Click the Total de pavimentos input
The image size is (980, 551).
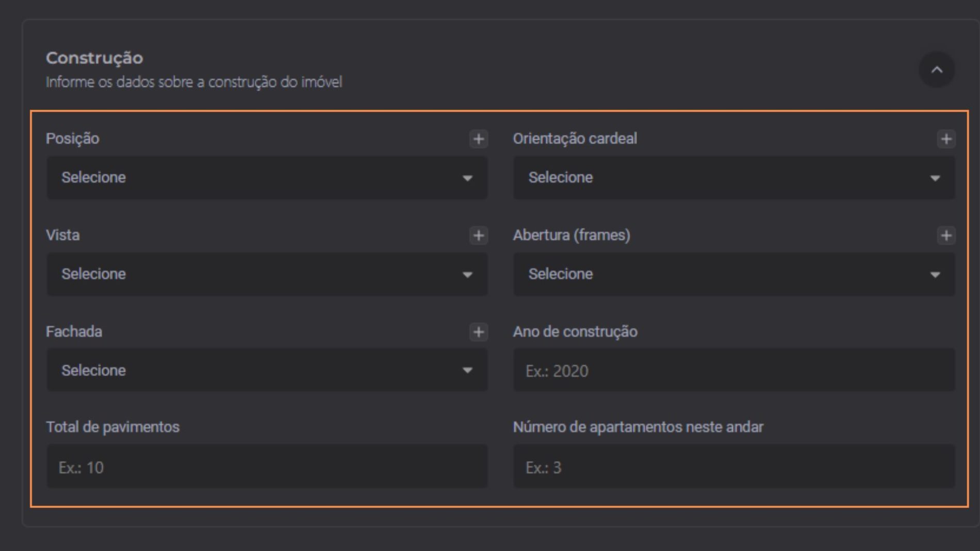tap(267, 466)
